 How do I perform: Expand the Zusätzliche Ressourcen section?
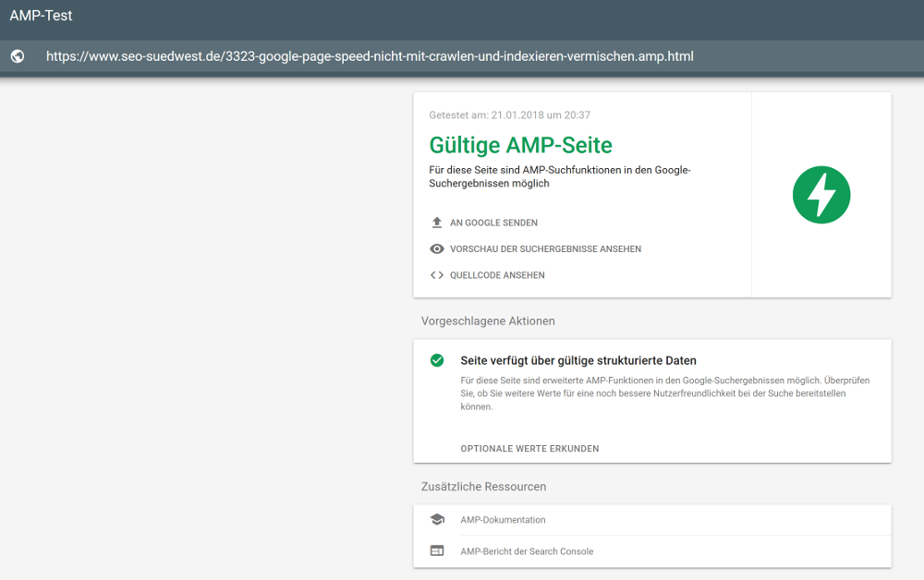tap(479, 487)
